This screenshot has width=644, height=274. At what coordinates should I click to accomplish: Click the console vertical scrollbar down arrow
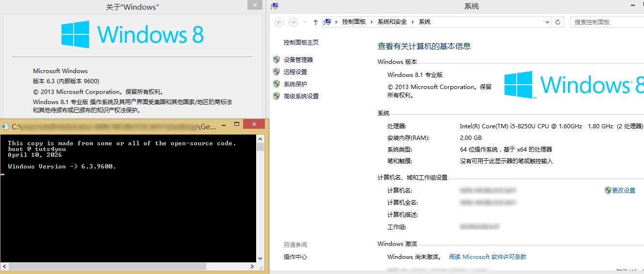pyautogui.click(x=261, y=259)
